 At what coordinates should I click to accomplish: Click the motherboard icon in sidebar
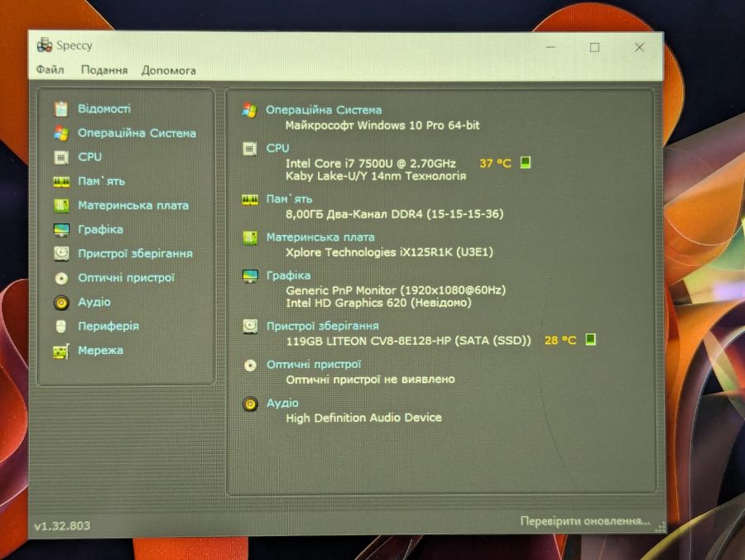pos(60,206)
